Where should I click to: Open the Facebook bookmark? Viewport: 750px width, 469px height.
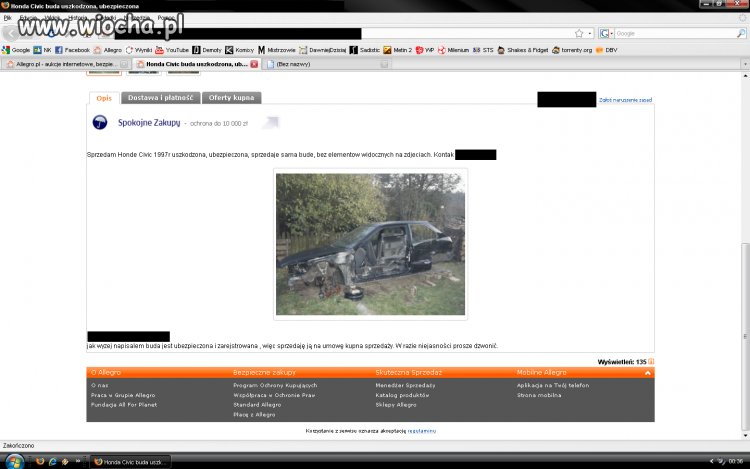click(x=72, y=50)
